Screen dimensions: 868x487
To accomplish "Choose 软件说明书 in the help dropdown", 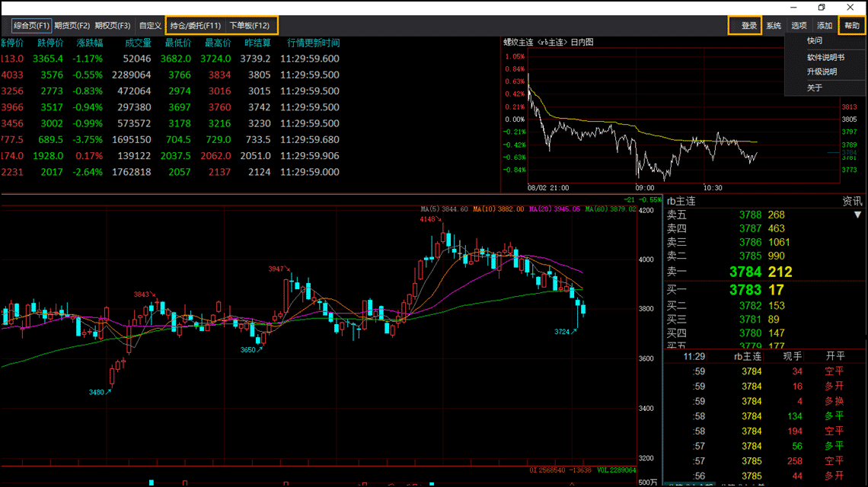I will [825, 57].
